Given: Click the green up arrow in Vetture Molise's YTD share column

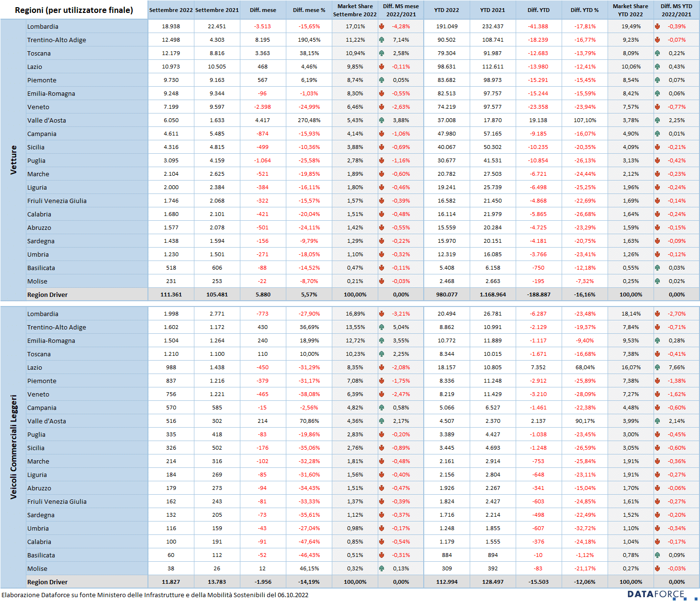Looking at the screenshot, I should click(657, 281).
